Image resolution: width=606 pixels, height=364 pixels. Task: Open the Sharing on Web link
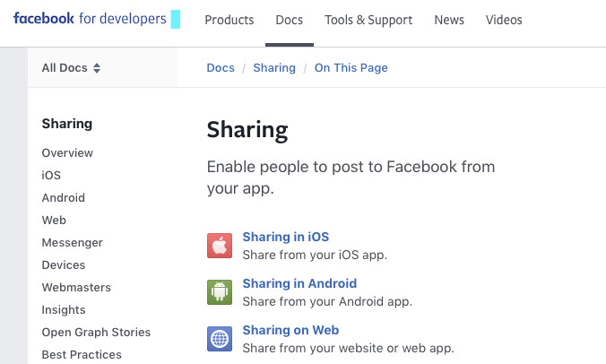tap(290, 330)
